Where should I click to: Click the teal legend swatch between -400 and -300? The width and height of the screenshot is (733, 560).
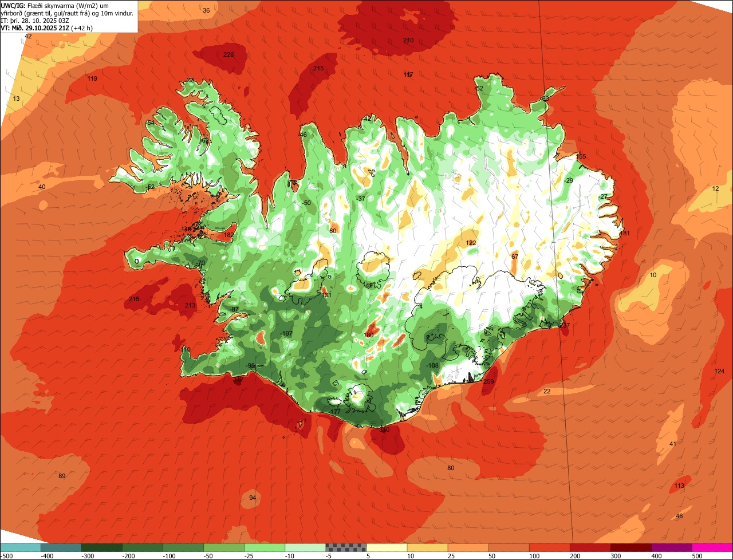(61, 547)
